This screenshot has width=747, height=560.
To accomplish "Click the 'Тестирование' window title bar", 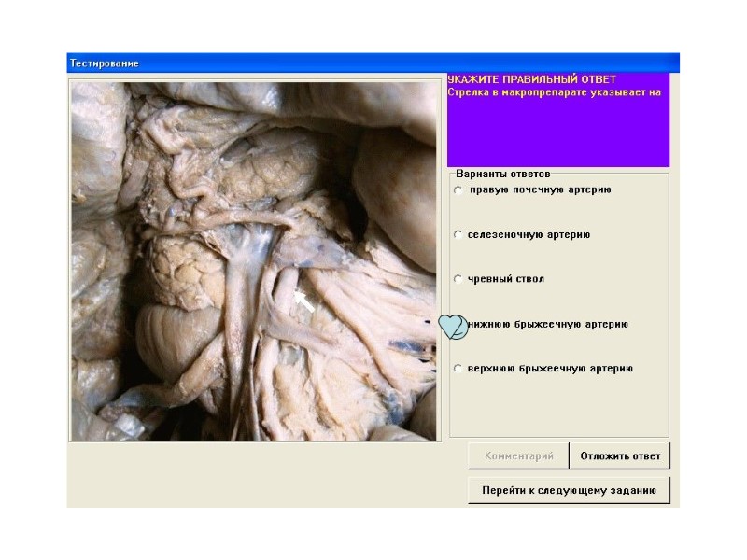I will tap(373, 63).
